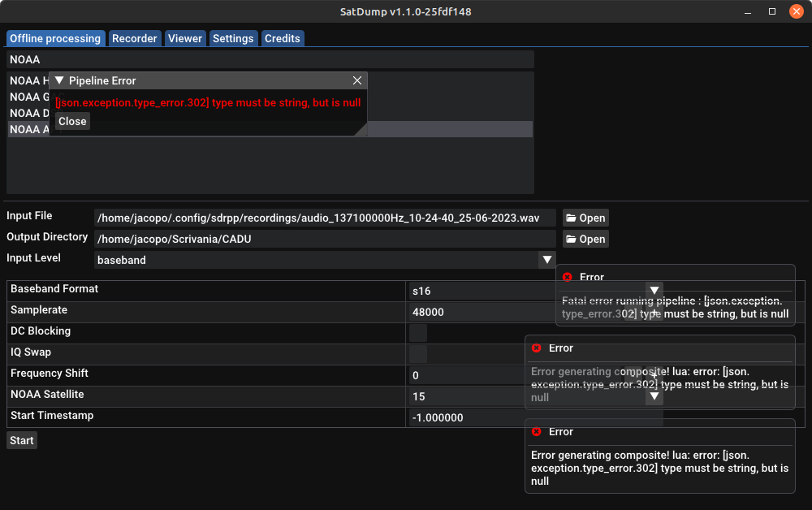Open the input file folder browser

pos(585,218)
